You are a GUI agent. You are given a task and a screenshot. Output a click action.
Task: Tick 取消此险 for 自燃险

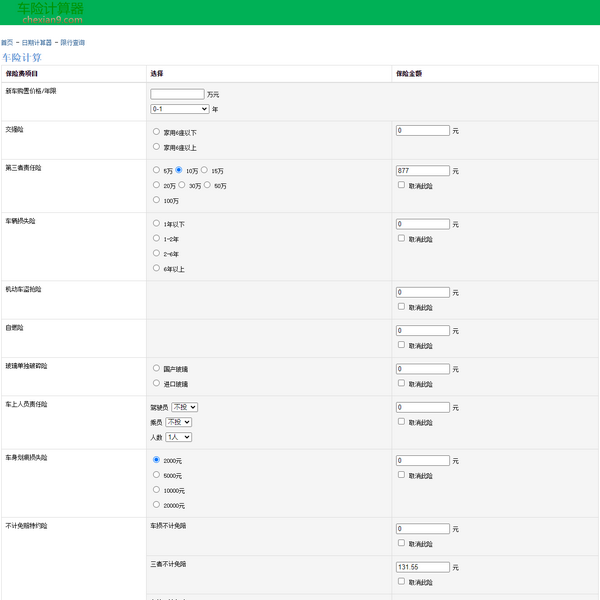(401, 345)
